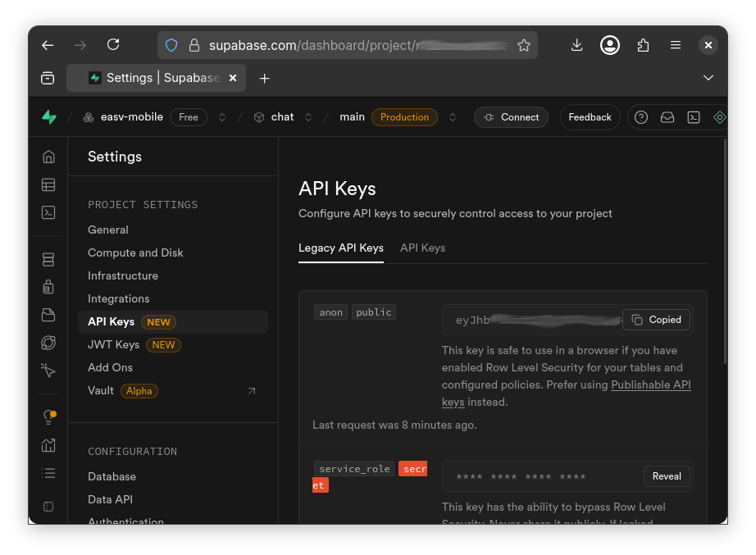View site info via padlock icon
The width and height of the screenshot is (756, 555).
[x=194, y=45]
